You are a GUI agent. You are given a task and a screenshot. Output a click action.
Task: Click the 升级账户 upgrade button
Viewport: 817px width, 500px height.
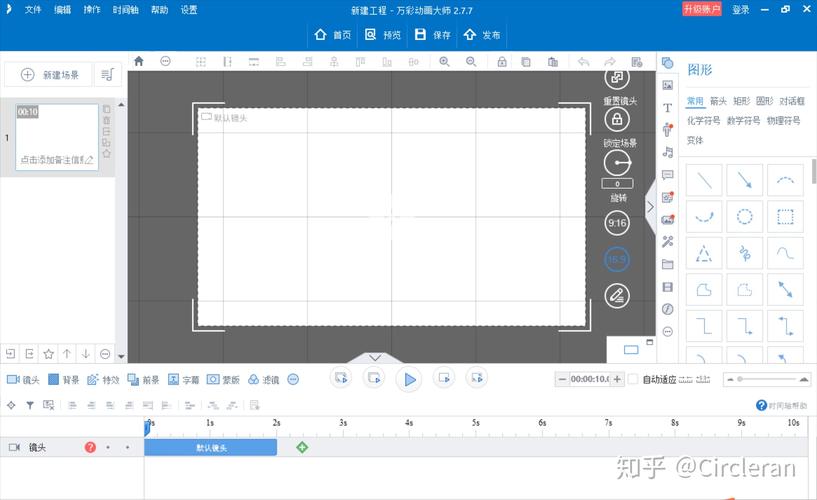702,9
